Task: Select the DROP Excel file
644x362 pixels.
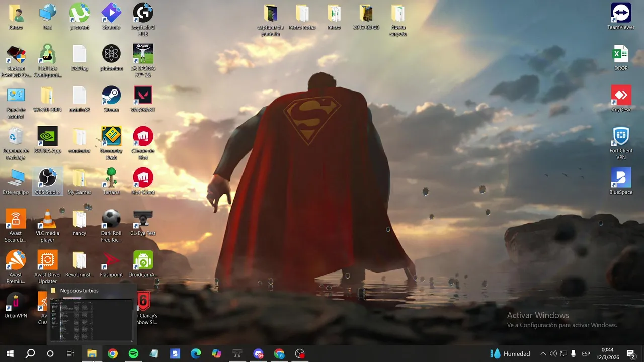Action: pos(621,58)
